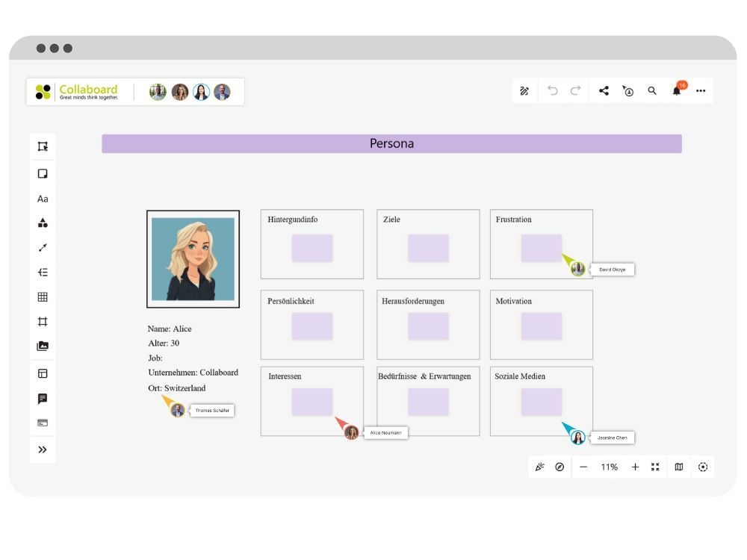Open the 11% zoom level display
Screen dimensions: 747x560
click(x=609, y=467)
